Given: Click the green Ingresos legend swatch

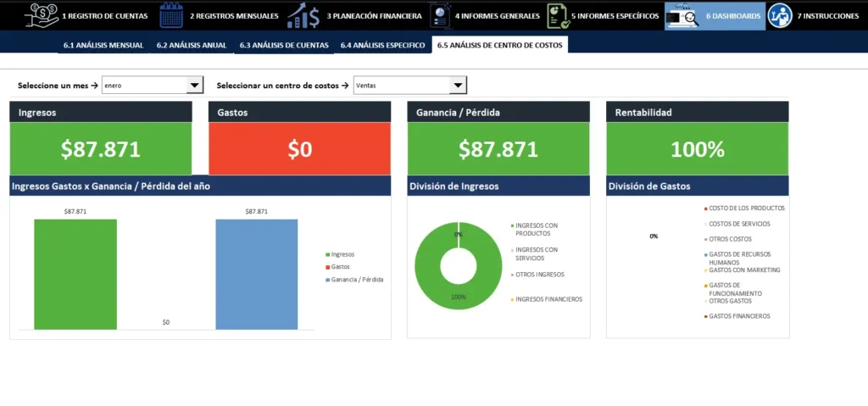Looking at the screenshot, I should coord(327,254).
